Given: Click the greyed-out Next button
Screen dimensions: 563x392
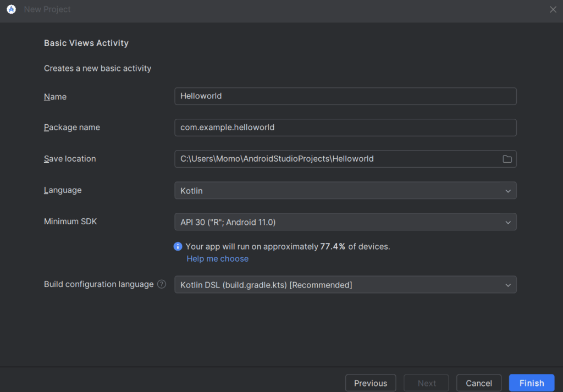Looking at the screenshot, I should pyautogui.click(x=427, y=383).
